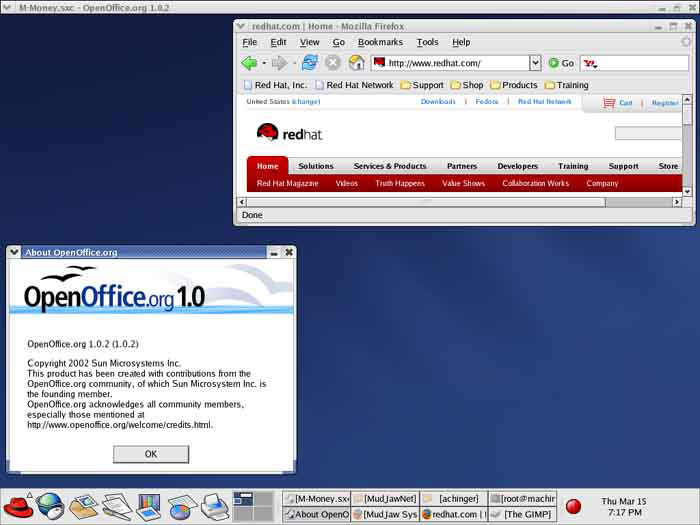The image size is (700, 525).
Task: Open the Firefox window menu arrow in title bar
Action: (241, 26)
